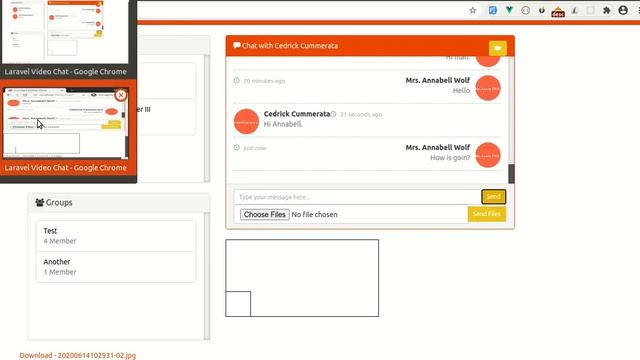Click the 'Hi Annabell.' message text
This screenshot has height=360, width=640.
[x=283, y=124]
